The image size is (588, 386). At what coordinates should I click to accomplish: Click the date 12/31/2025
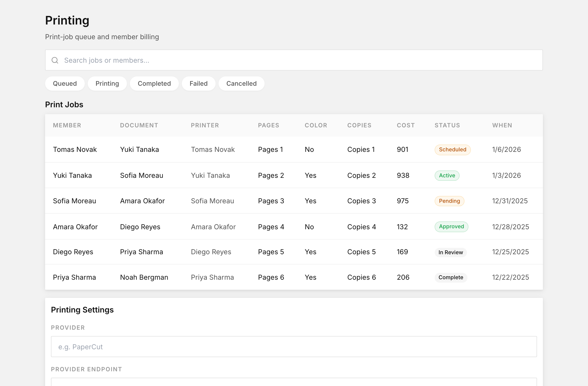coord(510,201)
